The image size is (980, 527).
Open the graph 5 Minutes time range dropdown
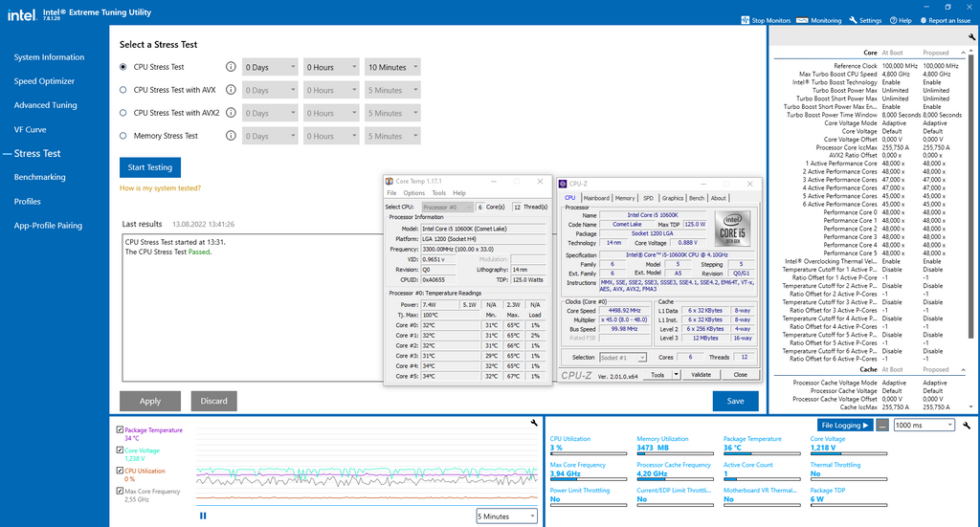(x=506, y=516)
